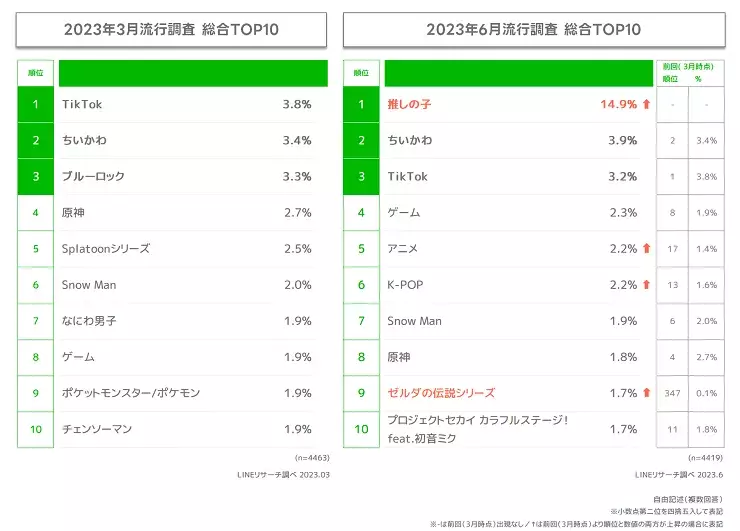The image size is (740, 531).
Task: Select the 2023年3月流行調査 総合TOP10 title
Action: (171, 29)
